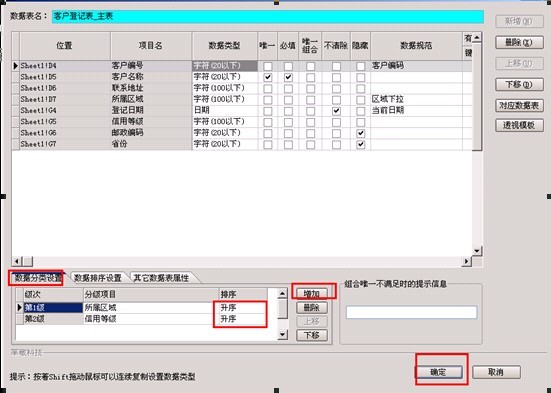Click 取消 button

pyautogui.click(x=496, y=372)
